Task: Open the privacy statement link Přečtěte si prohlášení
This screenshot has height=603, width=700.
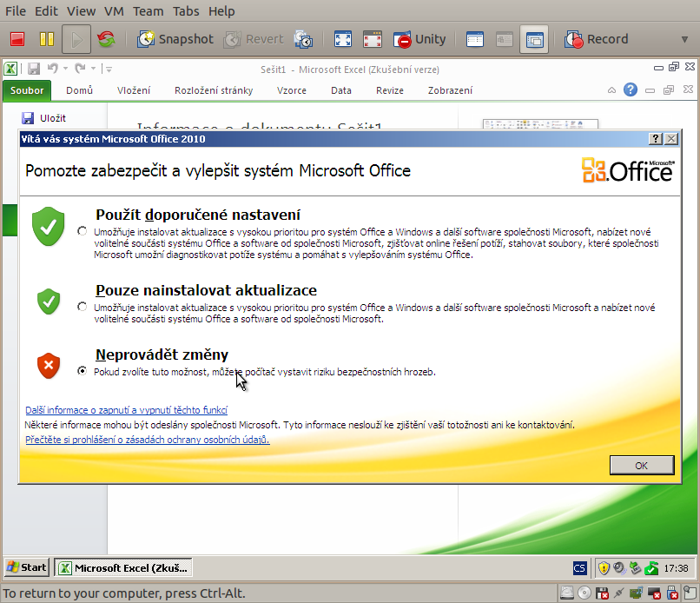Action: [x=148, y=440]
